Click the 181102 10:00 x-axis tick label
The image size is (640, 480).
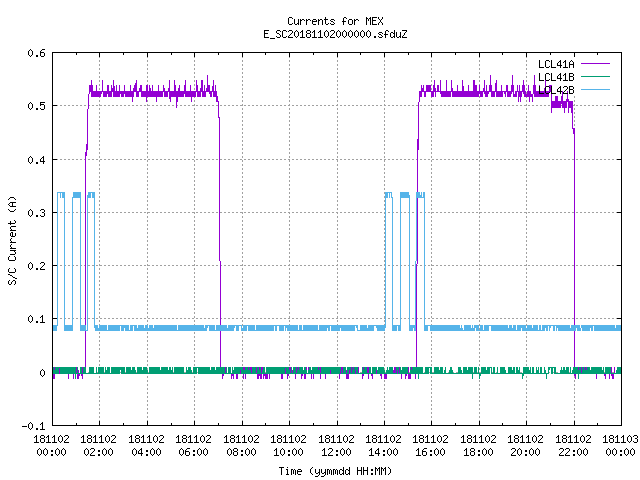[x=288, y=446]
